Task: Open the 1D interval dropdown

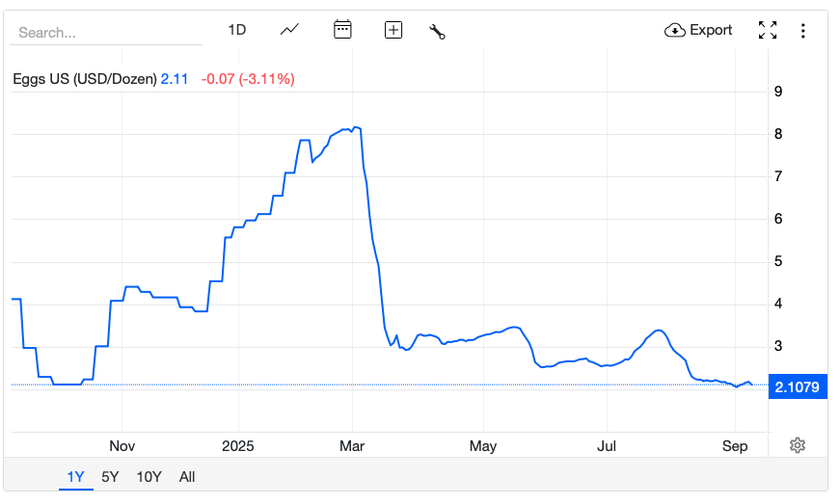Action: coord(237,30)
